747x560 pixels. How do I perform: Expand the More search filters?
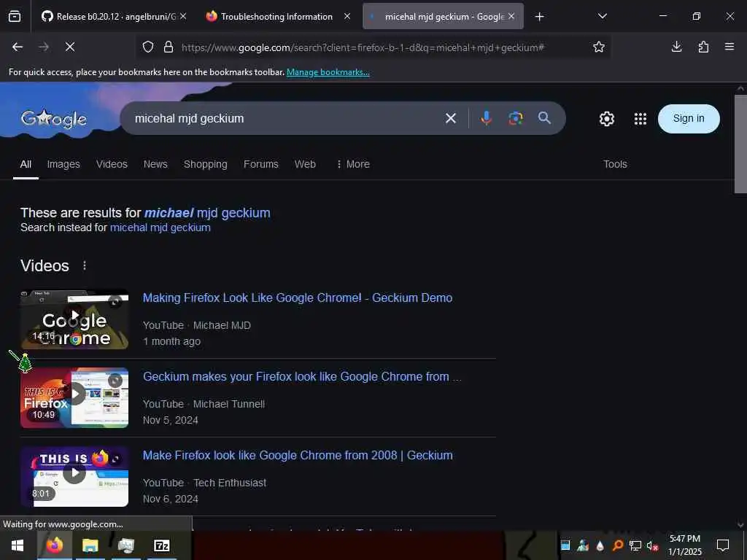353,164
